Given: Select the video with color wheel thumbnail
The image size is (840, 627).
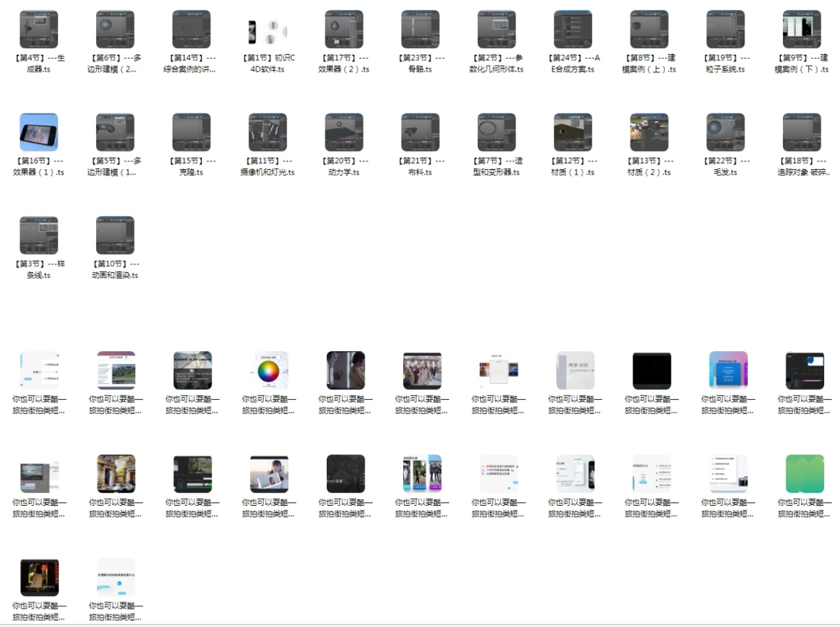Looking at the screenshot, I should click(269, 370).
